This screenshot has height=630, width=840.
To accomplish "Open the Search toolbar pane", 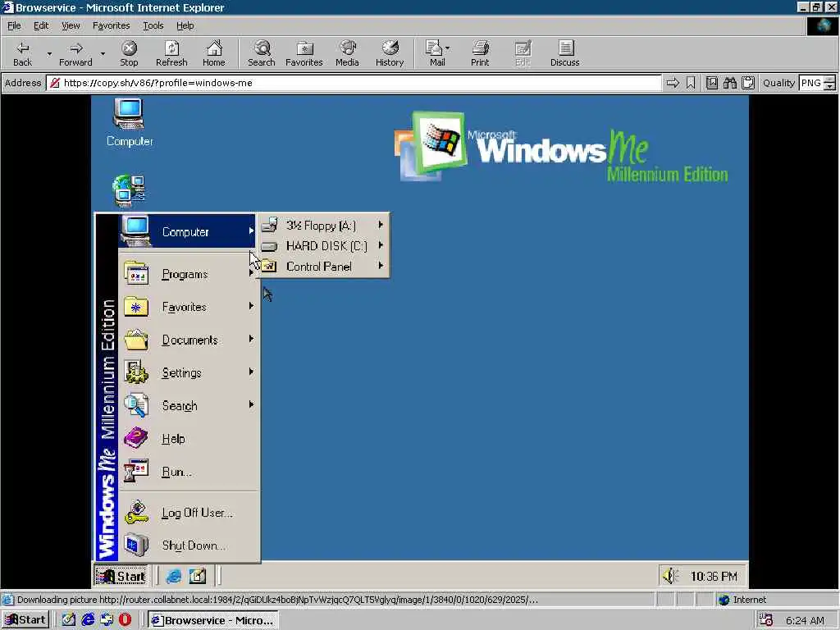I will tap(262, 53).
